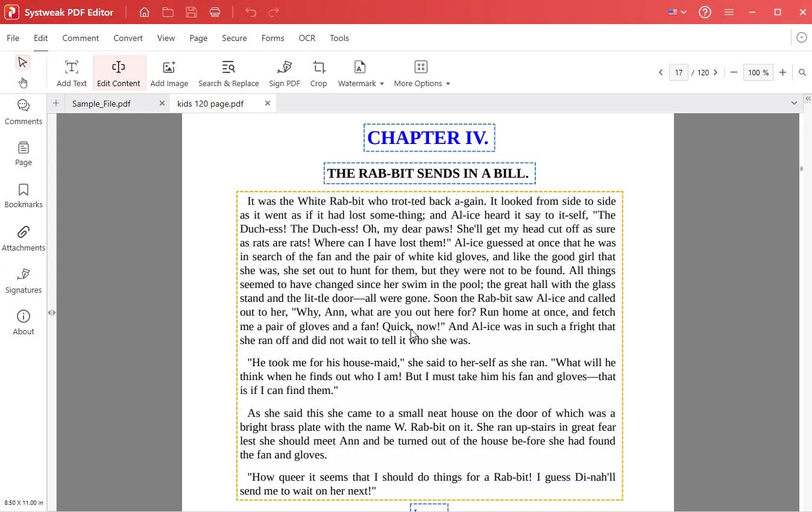The height and width of the screenshot is (512, 812).
Task: Switch to kids 120 page.pdf tab
Action: pyautogui.click(x=210, y=104)
